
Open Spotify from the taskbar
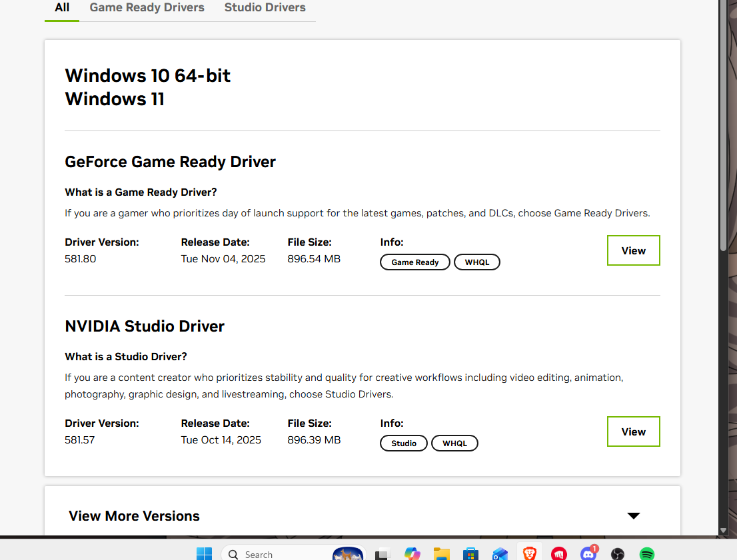647,554
